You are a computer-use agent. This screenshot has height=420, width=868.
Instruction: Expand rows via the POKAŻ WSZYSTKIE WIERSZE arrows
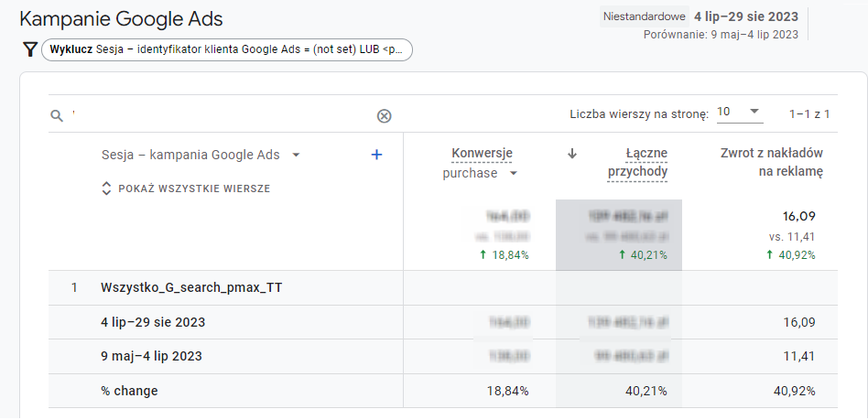[107, 188]
